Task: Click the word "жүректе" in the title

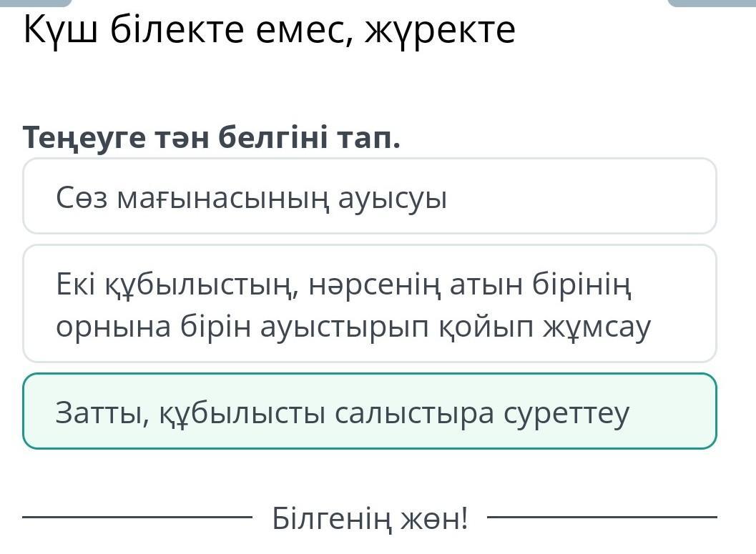Action: (x=440, y=30)
